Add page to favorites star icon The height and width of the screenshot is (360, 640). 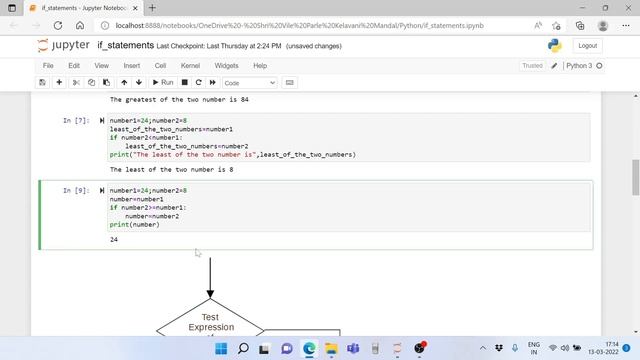(x=556, y=25)
